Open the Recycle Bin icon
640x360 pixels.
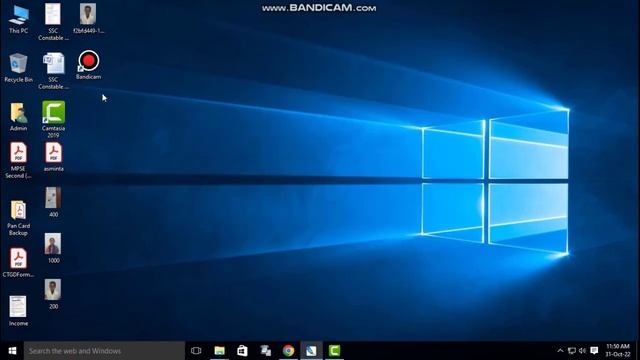[18, 68]
